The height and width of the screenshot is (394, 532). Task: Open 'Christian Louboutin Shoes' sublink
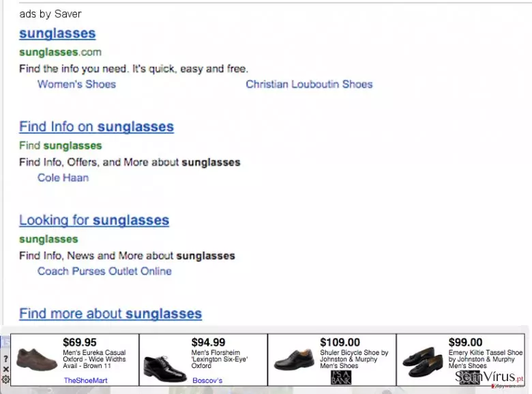coord(309,84)
